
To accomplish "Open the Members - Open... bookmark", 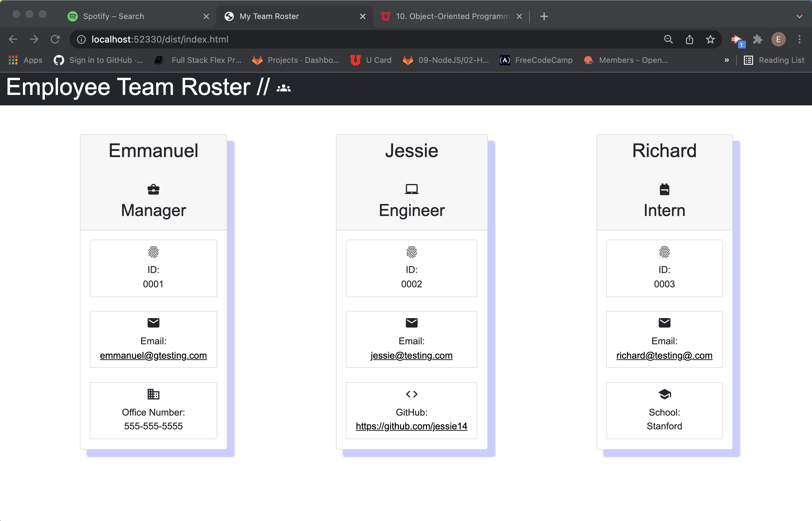I will coord(625,60).
